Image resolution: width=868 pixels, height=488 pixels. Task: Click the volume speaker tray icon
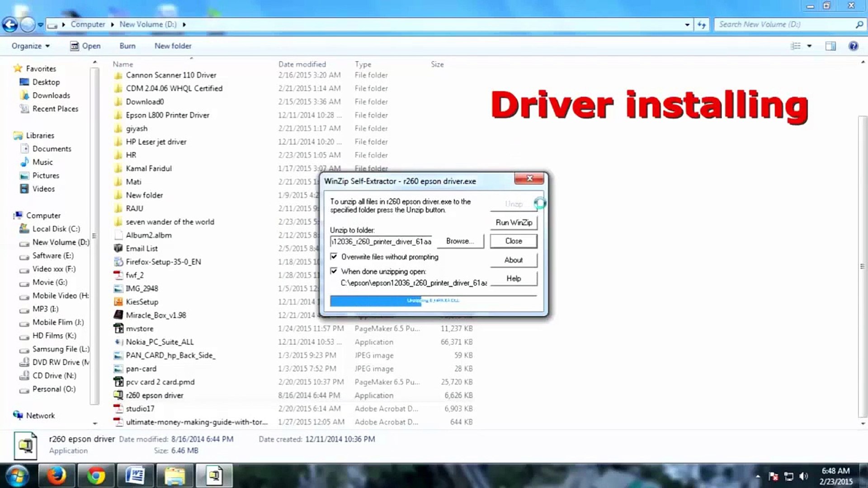click(803, 476)
